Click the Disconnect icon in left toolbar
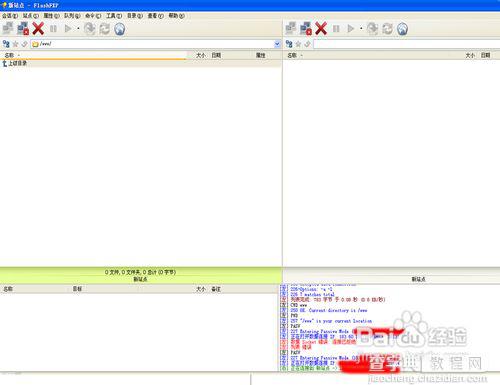Viewport: 500px width, 385px height. click(x=23, y=29)
